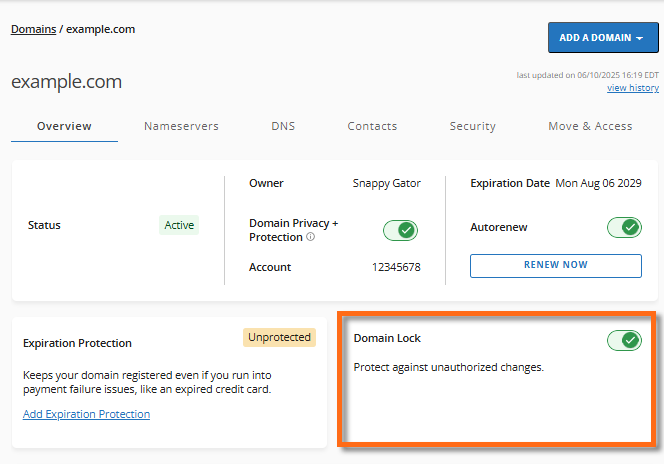Screen dimensions: 664x464
Task: Open the DNS tab
Action: coord(283,127)
